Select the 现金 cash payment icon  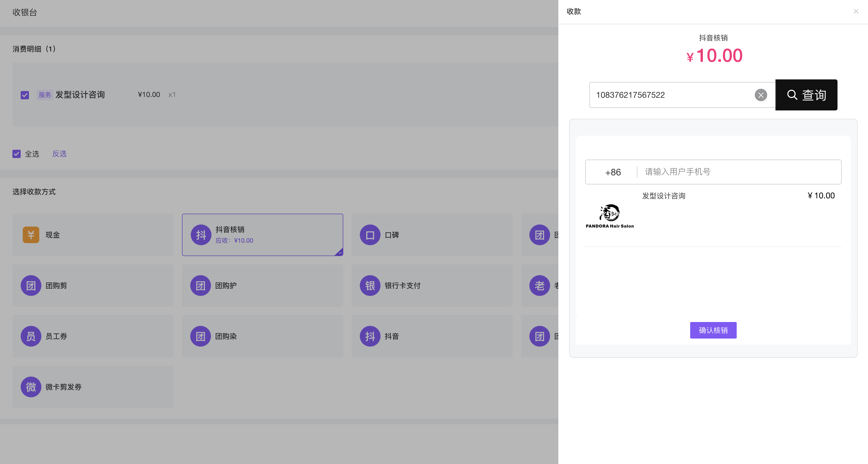pos(31,235)
